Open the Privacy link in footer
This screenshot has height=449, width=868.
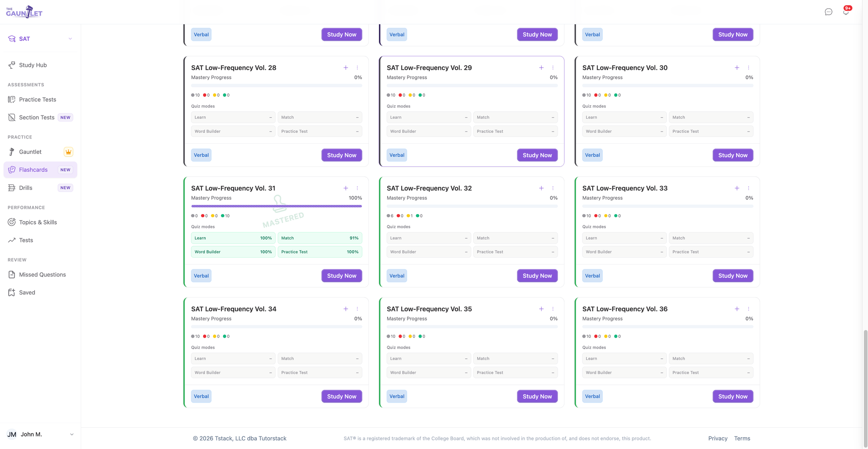718,439
